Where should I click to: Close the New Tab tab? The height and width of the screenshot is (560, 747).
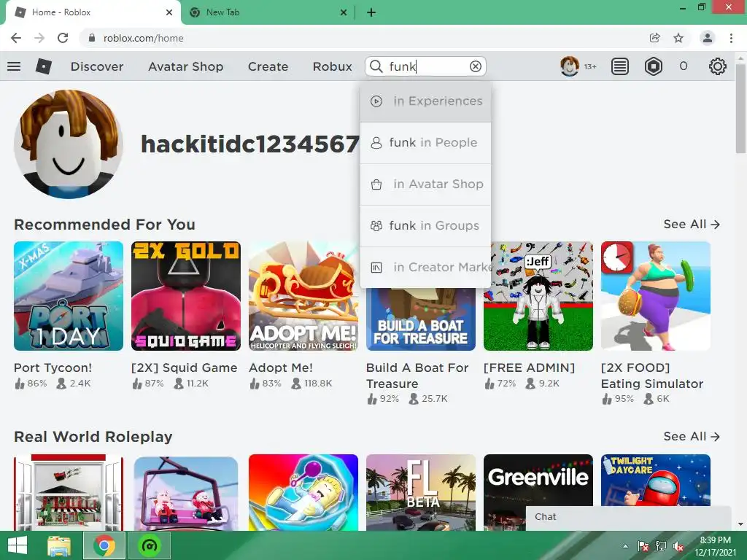coord(344,12)
